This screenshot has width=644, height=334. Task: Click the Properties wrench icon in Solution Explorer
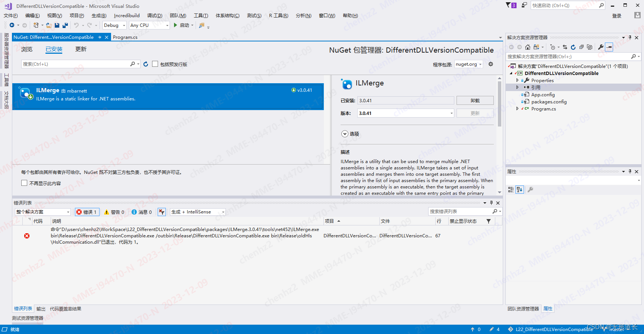coord(601,47)
